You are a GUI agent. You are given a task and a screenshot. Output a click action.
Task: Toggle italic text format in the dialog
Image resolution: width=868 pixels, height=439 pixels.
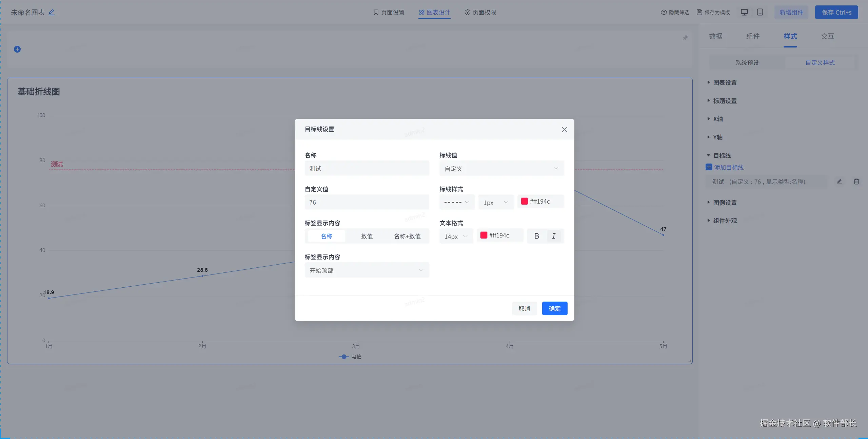[554, 236]
